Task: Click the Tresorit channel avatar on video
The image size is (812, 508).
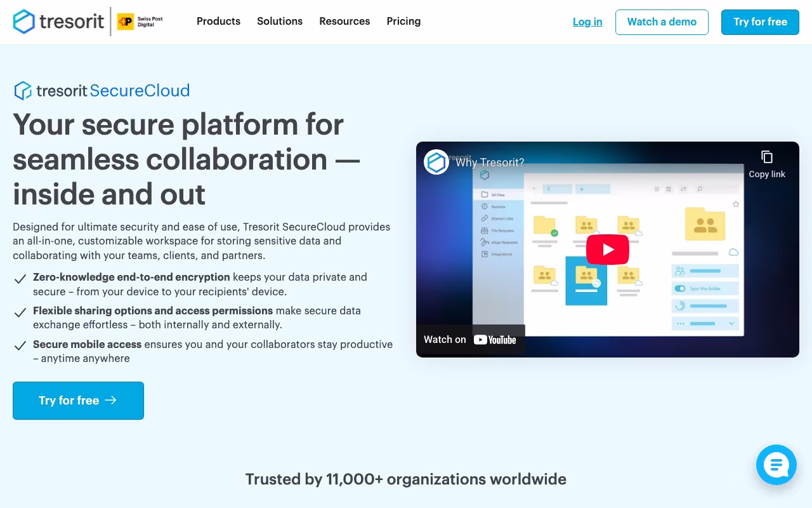Action: 436,163
